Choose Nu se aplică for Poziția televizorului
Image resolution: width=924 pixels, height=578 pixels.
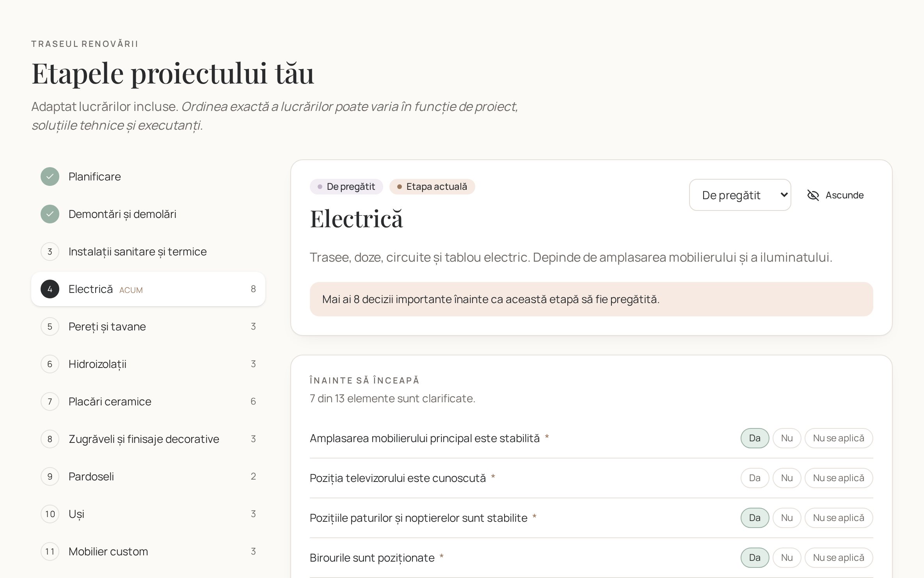[x=839, y=478]
